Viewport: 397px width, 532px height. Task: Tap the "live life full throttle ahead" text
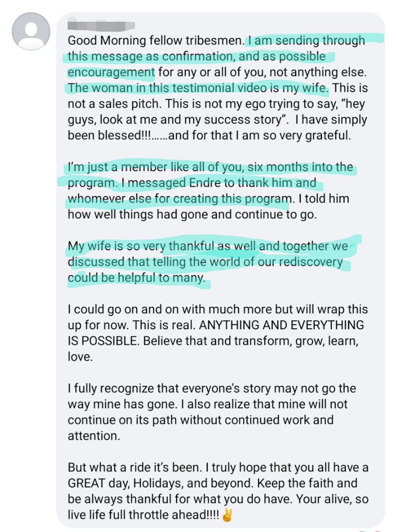click(x=143, y=515)
